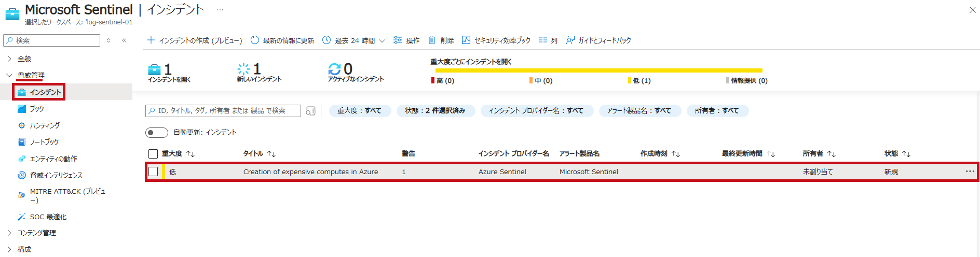The width and height of the screenshot is (980, 257).
Task: Click the 削除 trash button
Action: click(441, 40)
